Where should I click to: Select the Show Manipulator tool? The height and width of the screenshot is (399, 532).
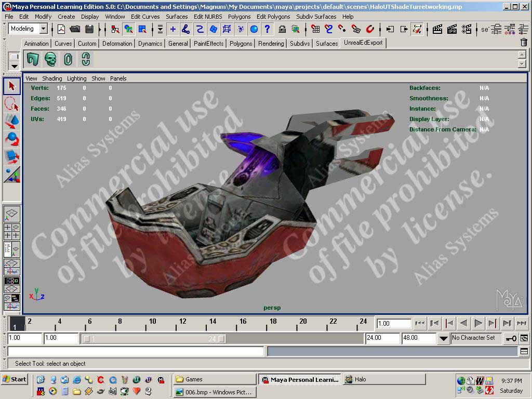tap(12, 175)
